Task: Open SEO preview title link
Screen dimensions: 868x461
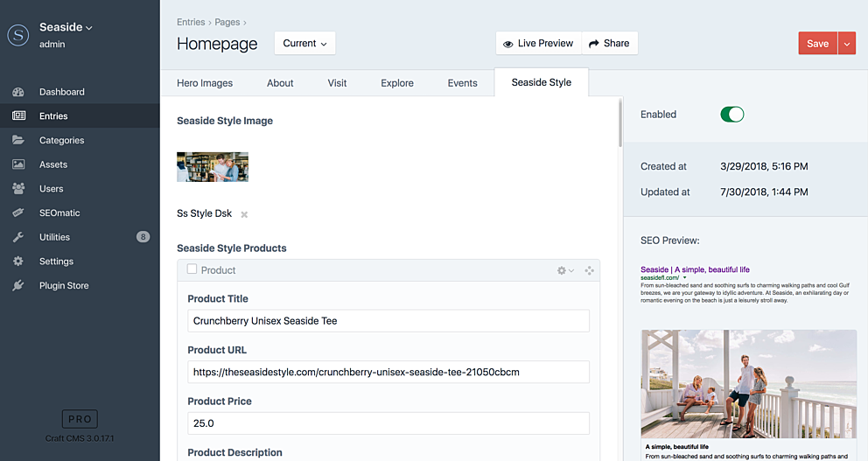Action: coord(695,269)
